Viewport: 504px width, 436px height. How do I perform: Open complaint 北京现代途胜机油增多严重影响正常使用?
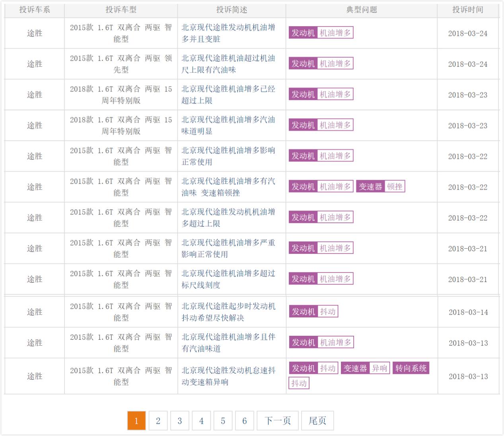pyautogui.click(x=228, y=248)
